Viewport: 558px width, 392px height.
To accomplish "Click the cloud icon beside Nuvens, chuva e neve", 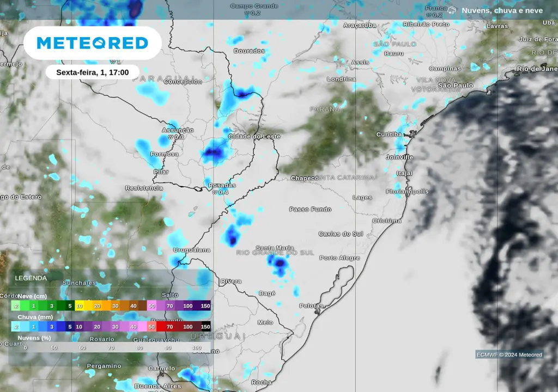I will click(x=452, y=10).
